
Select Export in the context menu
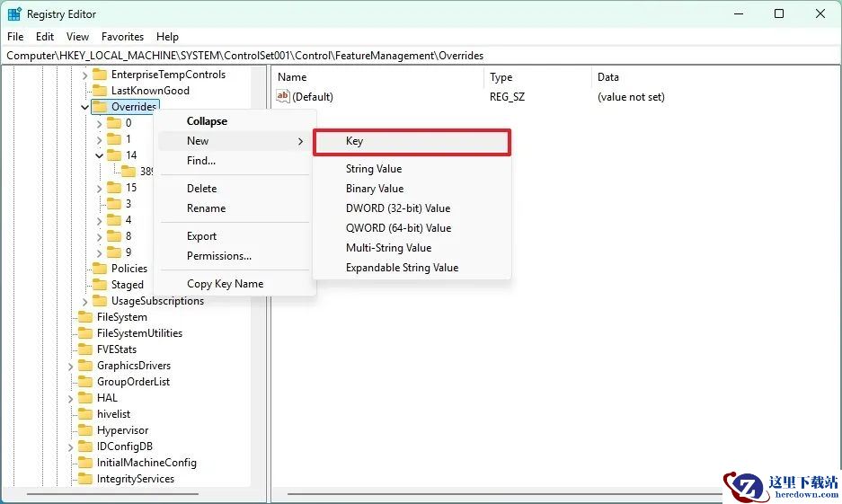[x=235, y=236]
